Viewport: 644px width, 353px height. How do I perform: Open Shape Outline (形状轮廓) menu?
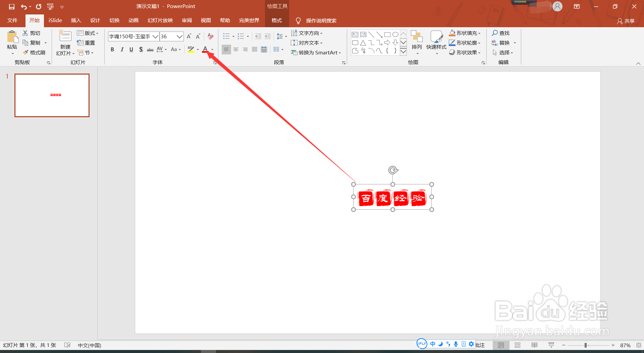point(465,43)
